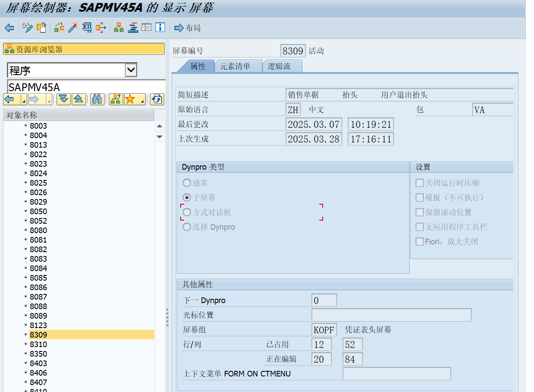Activate the magic wand generate icon
Image resolution: width=534 pixels, height=392 pixels.
point(72,28)
